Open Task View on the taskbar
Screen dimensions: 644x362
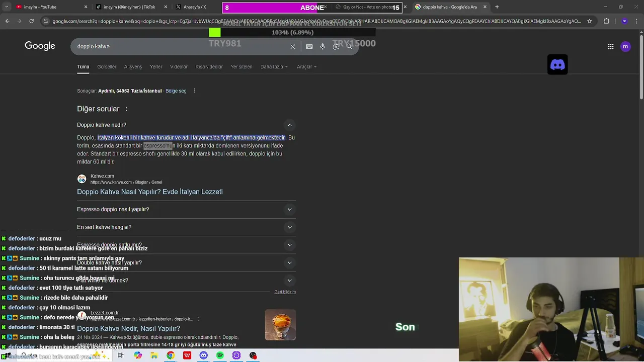click(121, 355)
